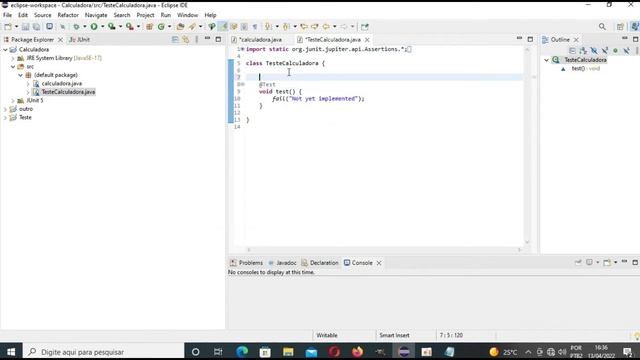Close the TesteCalculadora.java editor tab
The height and width of the screenshot is (360, 640).
coord(367,40)
